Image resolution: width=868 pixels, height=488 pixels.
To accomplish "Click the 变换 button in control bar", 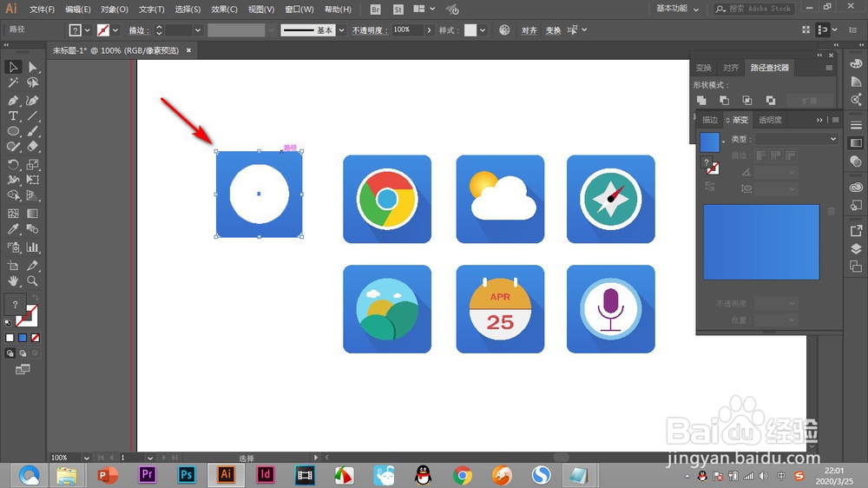I will click(x=553, y=30).
